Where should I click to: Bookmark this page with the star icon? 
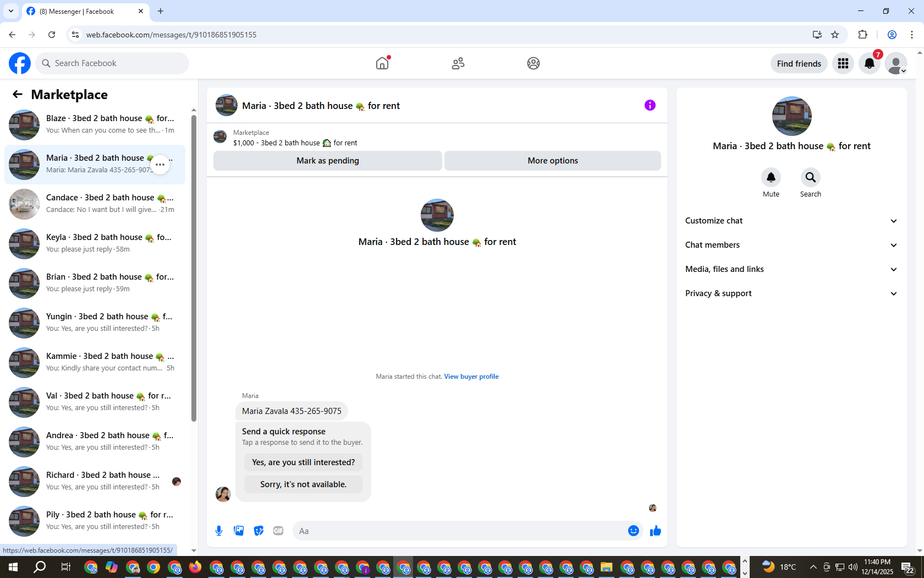coord(835,35)
